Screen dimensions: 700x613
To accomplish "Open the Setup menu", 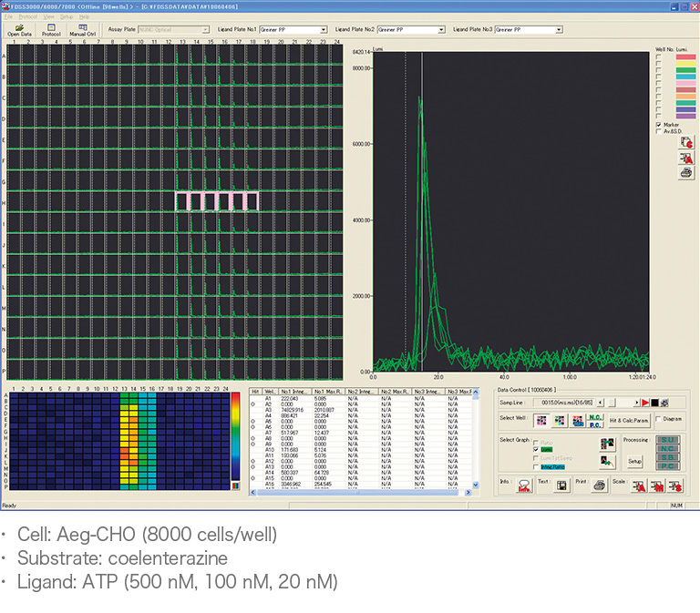I will coord(67,16).
